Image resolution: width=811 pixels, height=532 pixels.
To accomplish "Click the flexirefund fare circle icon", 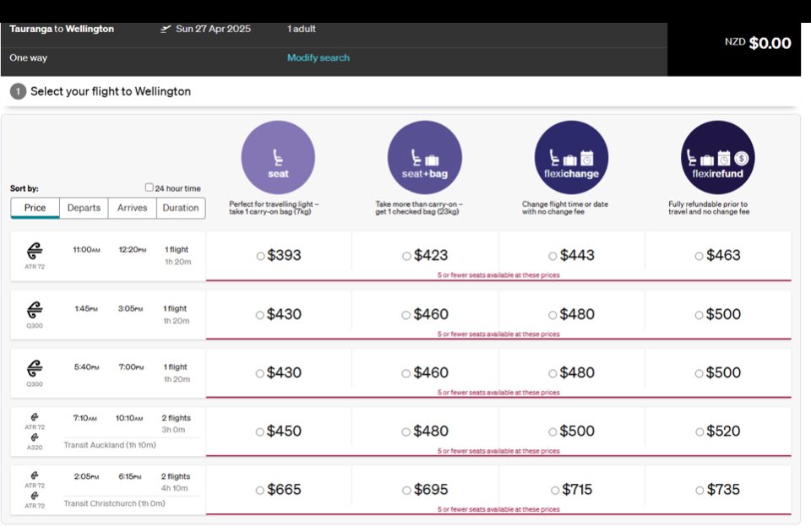I will (x=718, y=158).
